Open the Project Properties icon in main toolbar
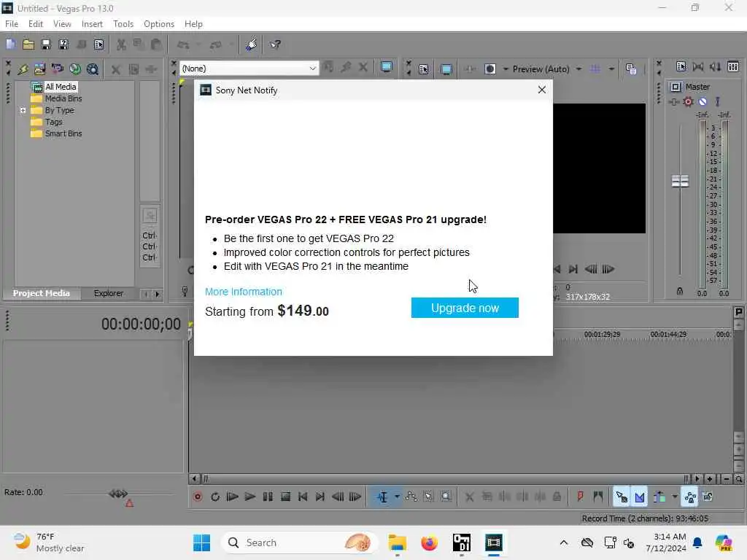 pyautogui.click(x=98, y=44)
